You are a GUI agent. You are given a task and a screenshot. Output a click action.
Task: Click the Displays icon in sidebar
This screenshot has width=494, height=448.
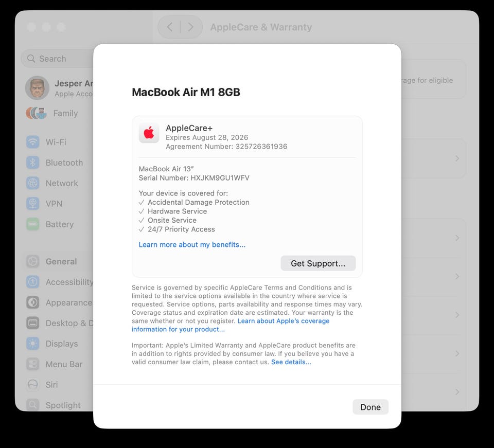(x=33, y=344)
